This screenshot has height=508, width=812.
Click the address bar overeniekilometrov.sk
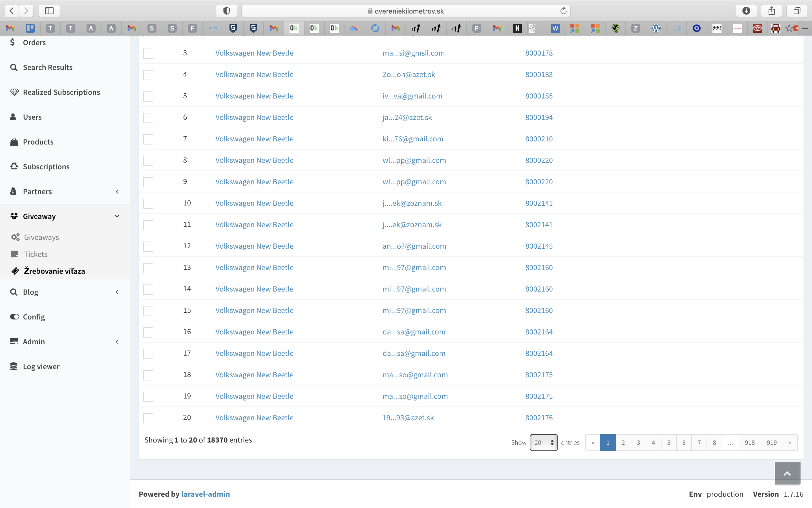click(x=406, y=11)
